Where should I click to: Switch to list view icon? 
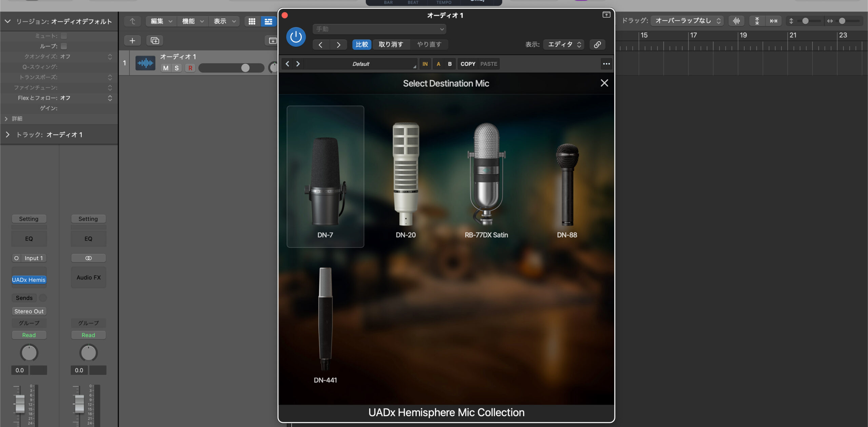tap(268, 21)
